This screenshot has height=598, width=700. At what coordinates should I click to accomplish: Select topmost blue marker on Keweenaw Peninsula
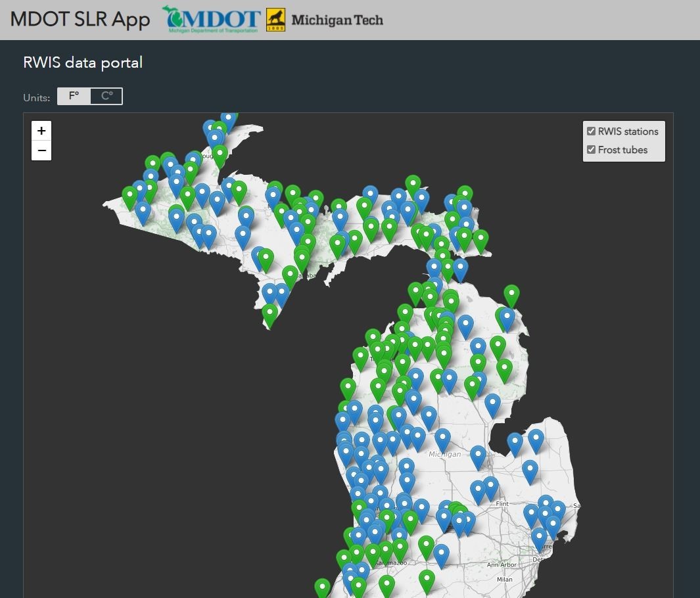tap(228, 120)
